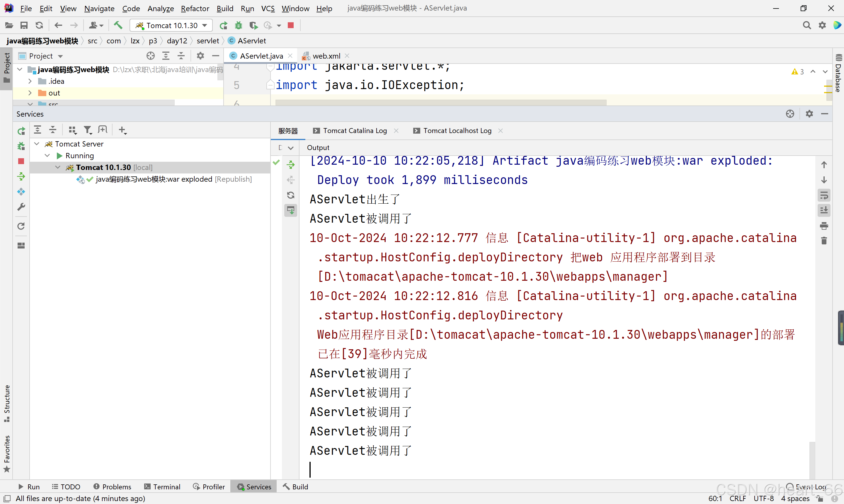Switch to the Tomcat Localhost Log tab
Image resolution: width=844 pixels, height=504 pixels.
tap(457, 130)
